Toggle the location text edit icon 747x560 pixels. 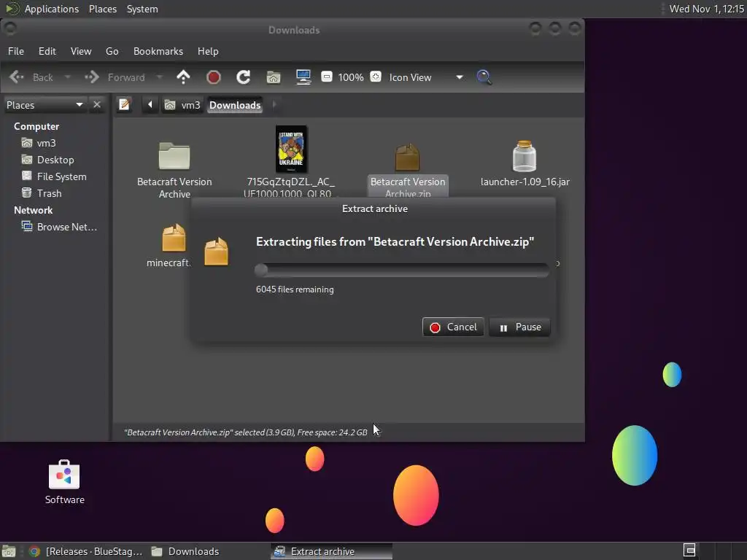(x=124, y=104)
